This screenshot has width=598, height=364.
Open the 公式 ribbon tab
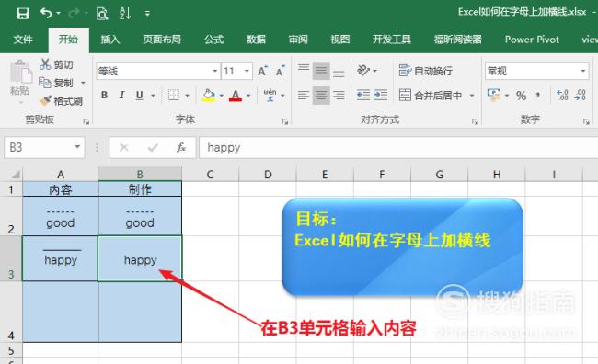coord(213,40)
